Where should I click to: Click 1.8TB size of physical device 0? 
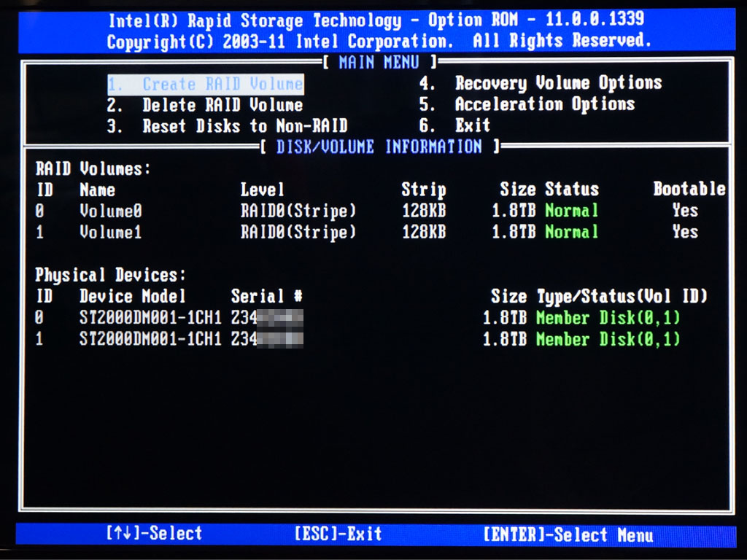(x=505, y=318)
